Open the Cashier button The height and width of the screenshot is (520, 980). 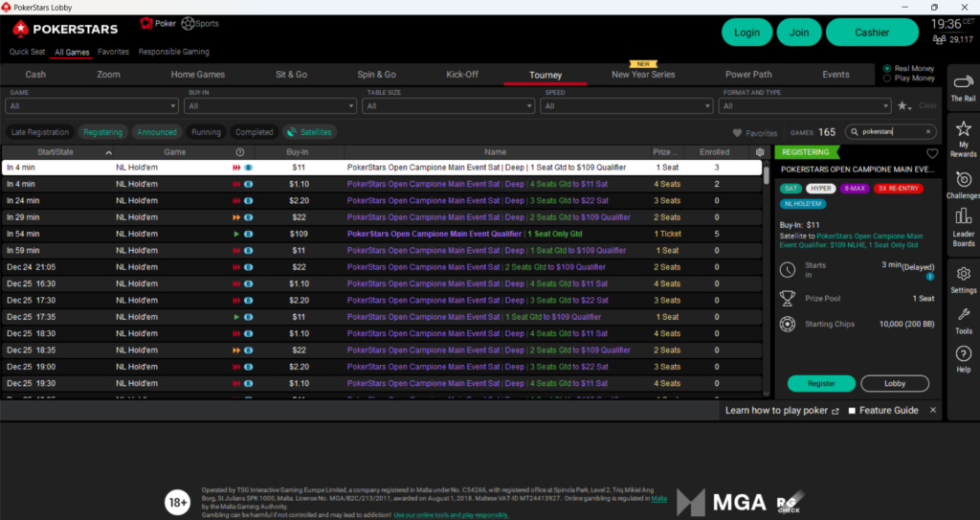(x=872, y=33)
